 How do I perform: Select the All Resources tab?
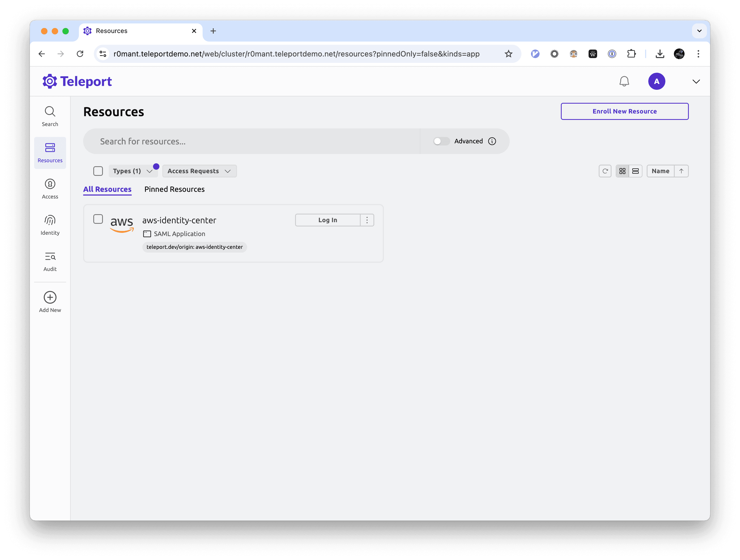(107, 189)
